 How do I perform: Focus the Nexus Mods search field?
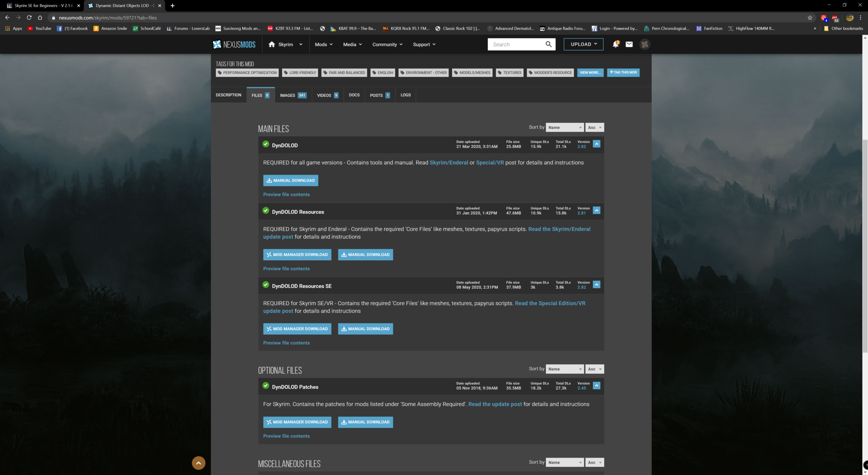click(x=516, y=44)
